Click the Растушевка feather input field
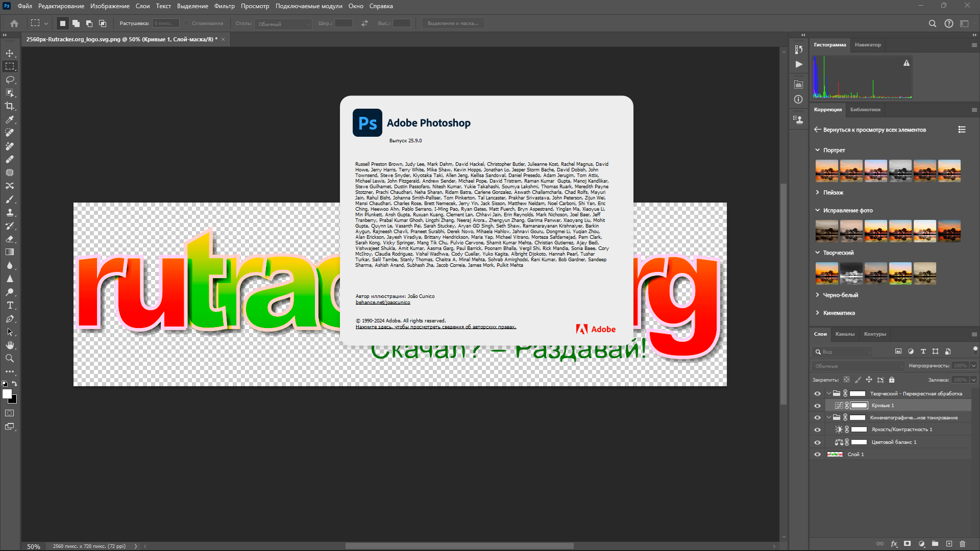Screen dimensions: 980x551 (x=165, y=23)
